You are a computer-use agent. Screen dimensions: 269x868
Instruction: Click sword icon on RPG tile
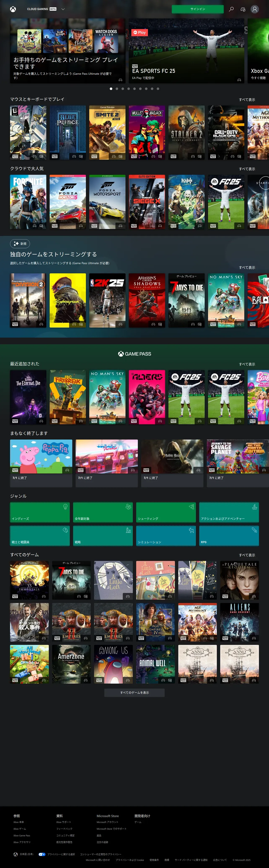pyautogui.click(x=255, y=530)
